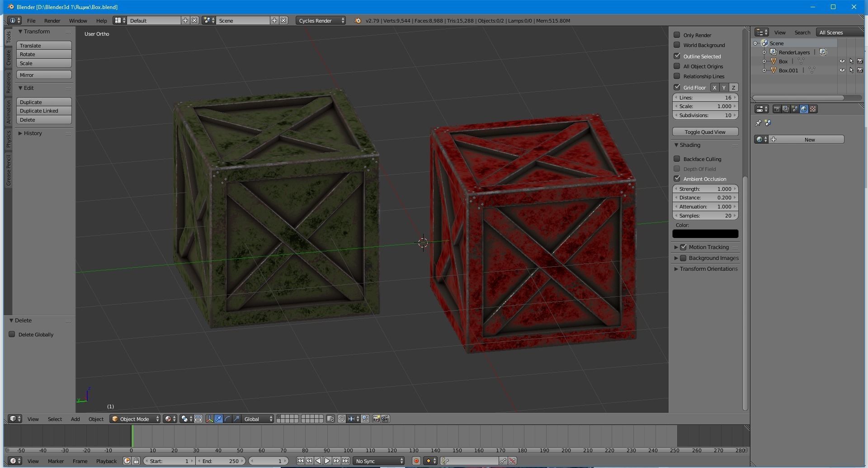Click the Texture properties checker icon
This screenshot has width=868, height=468.
tap(813, 109)
